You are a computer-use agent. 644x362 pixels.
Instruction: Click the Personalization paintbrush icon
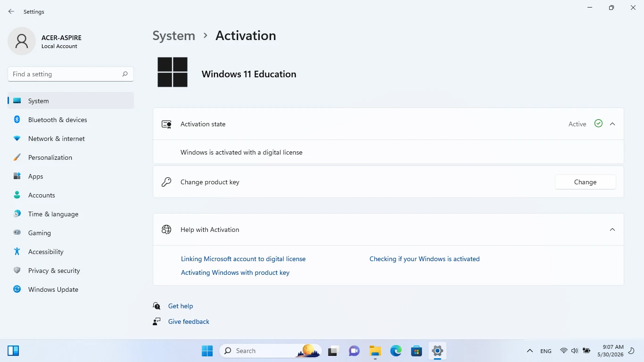click(x=17, y=157)
